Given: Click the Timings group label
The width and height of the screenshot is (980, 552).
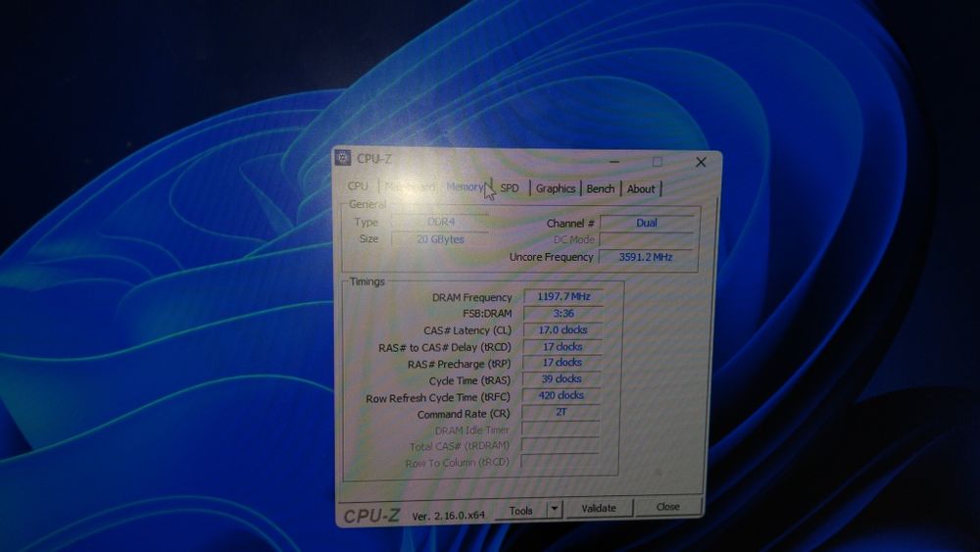Looking at the screenshot, I should pyautogui.click(x=367, y=281).
